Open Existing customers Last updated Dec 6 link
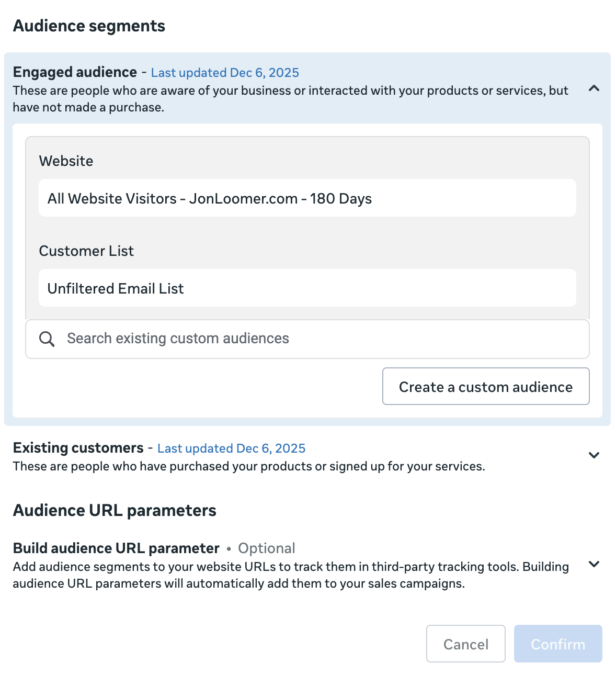Image resolution: width=616 pixels, height=674 pixels. pyautogui.click(x=231, y=448)
